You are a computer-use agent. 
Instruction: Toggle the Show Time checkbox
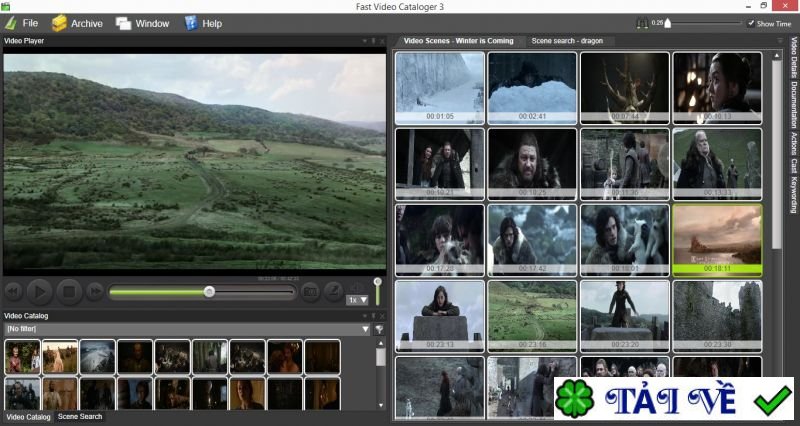pyautogui.click(x=752, y=23)
